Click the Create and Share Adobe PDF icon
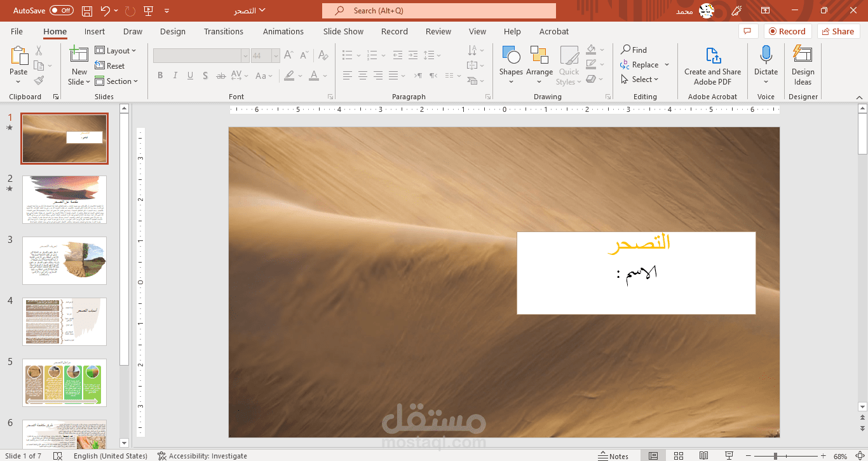 pyautogui.click(x=713, y=55)
